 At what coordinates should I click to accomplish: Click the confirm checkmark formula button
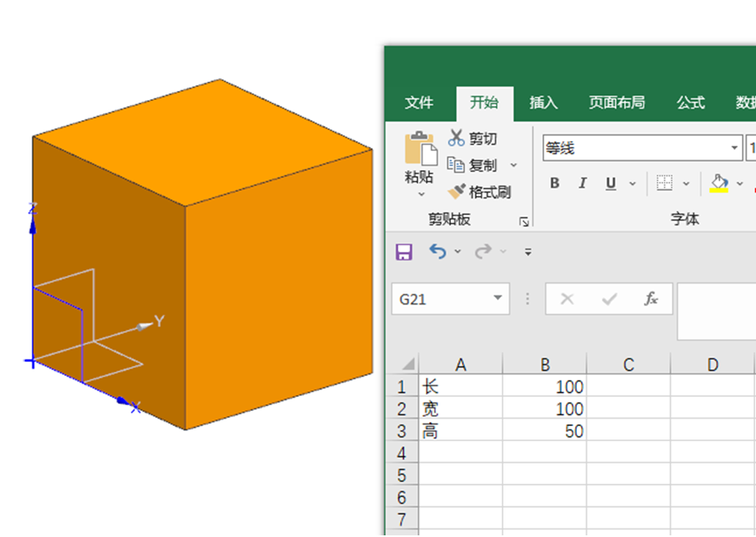pos(609,299)
